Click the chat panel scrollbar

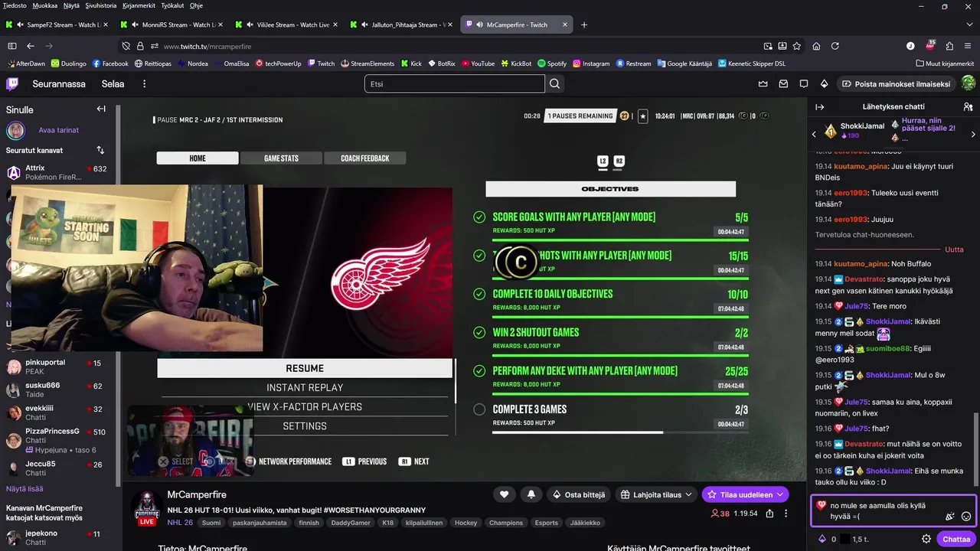pyautogui.click(x=975, y=450)
